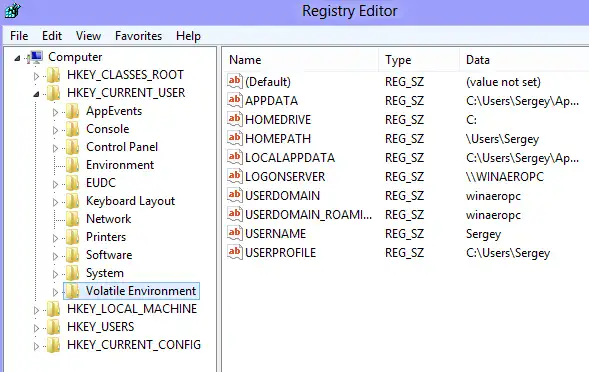
Task: Expand the Keyboard Layout key arrow
Action: 55,203
